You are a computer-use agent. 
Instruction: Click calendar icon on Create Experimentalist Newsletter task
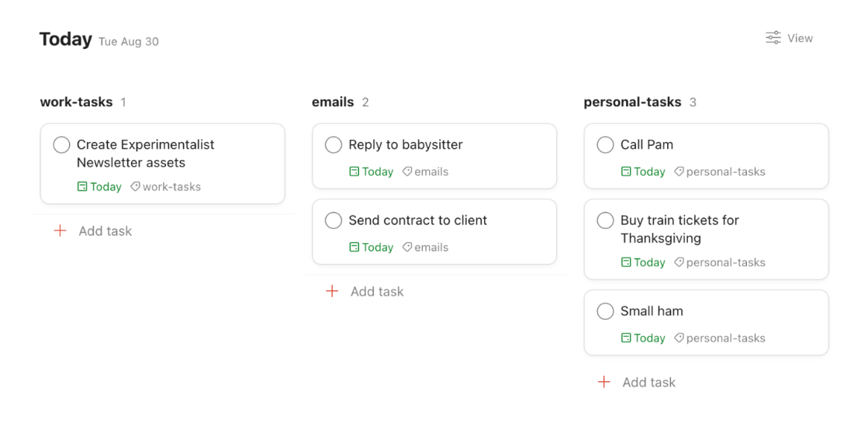coord(82,187)
